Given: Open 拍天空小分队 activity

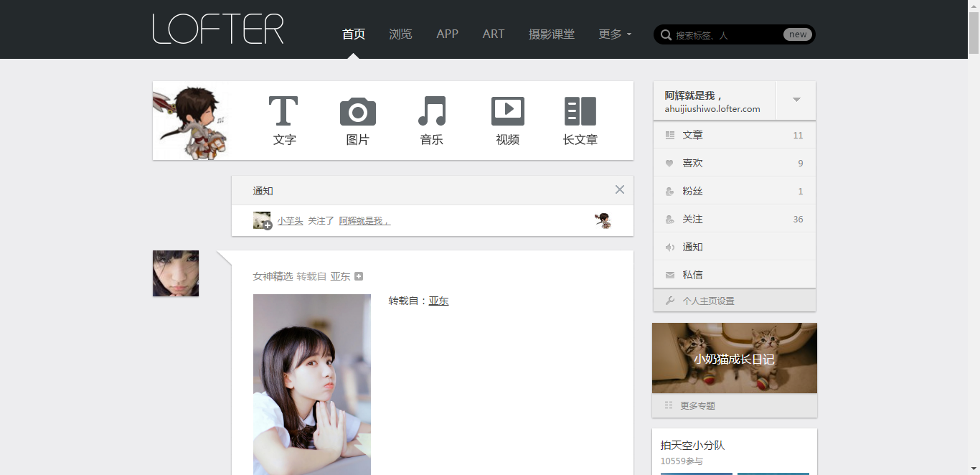Looking at the screenshot, I should coord(693,446).
